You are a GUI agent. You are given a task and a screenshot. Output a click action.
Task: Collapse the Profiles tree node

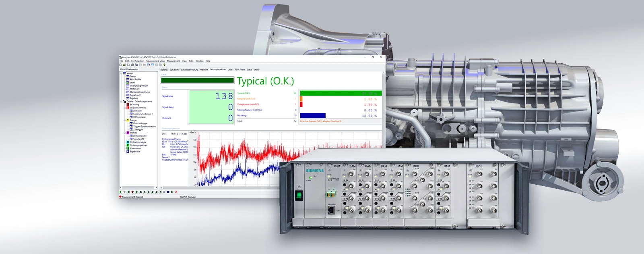pos(124,133)
